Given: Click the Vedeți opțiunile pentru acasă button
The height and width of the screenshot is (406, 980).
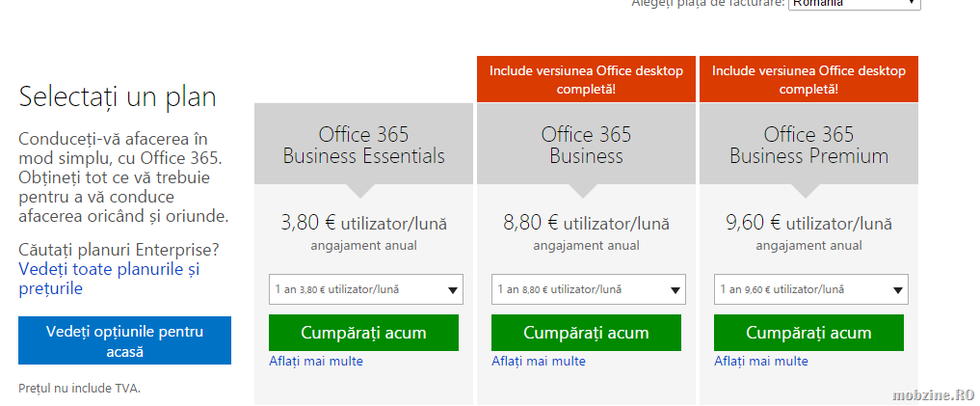Looking at the screenshot, I should (x=124, y=341).
